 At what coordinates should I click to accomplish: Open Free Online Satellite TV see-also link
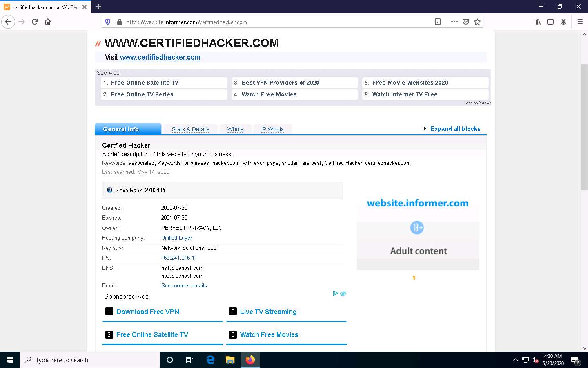[164, 83]
